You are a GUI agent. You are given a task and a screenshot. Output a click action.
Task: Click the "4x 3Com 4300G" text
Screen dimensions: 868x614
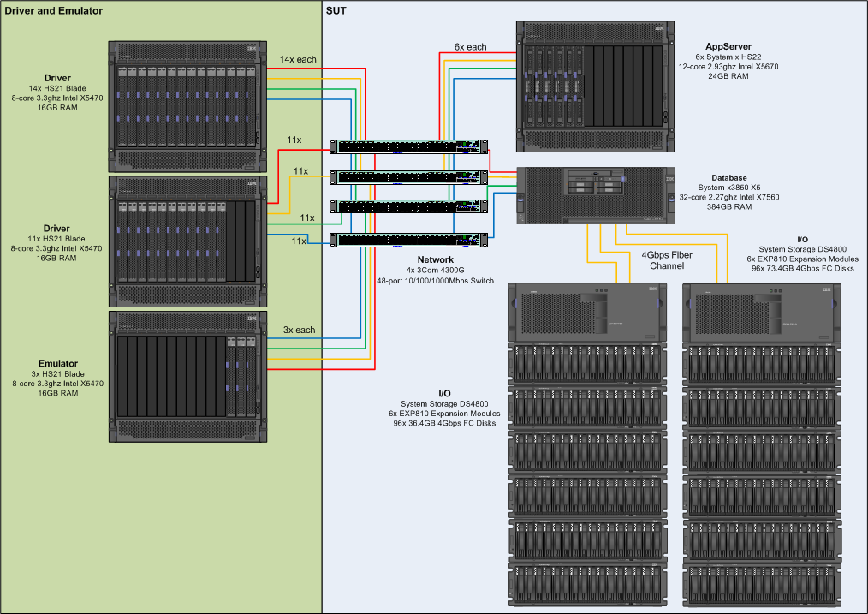(435, 271)
